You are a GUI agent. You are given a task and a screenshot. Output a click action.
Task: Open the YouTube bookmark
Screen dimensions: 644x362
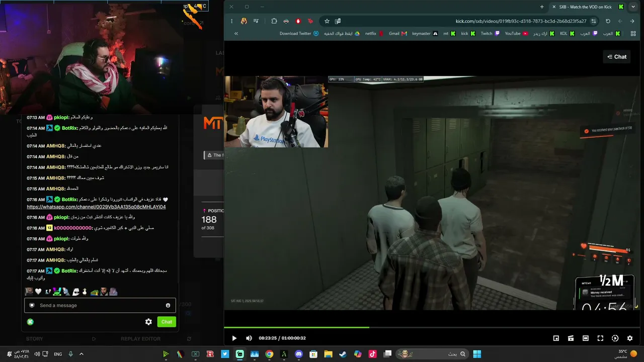point(516,34)
